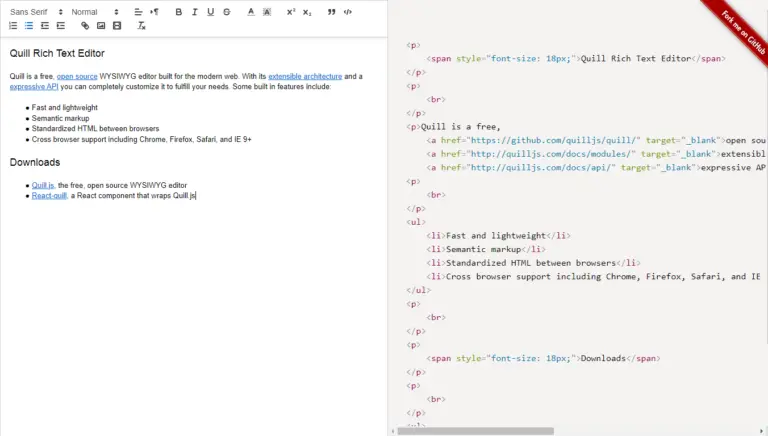Image resolution: width=768 pixels, height=436 pixels.
Task: Toggle code block formatting
Action: 348,12
